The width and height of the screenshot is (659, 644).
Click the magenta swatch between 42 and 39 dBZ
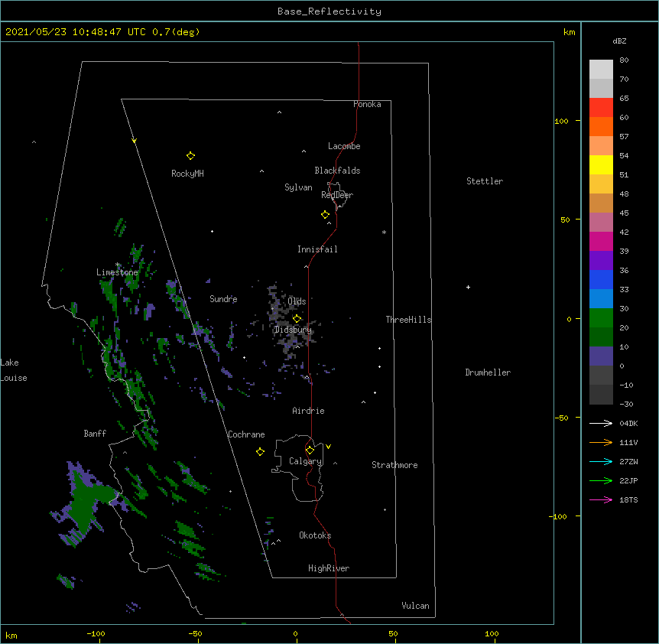[x=601, y=241]
